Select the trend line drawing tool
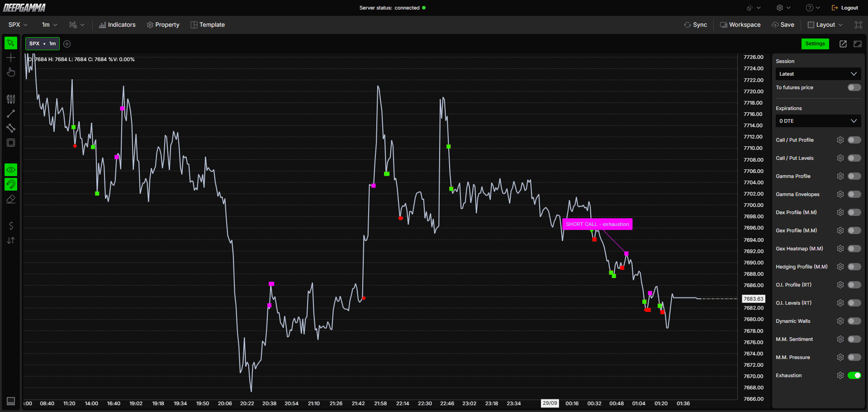This screenshot has width=868, height=412. pyautogui.click(x=11, y=114)
